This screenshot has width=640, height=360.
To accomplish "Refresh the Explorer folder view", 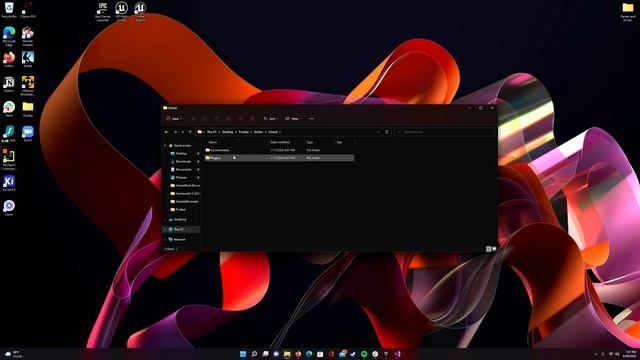I will (x=387, y=132).
